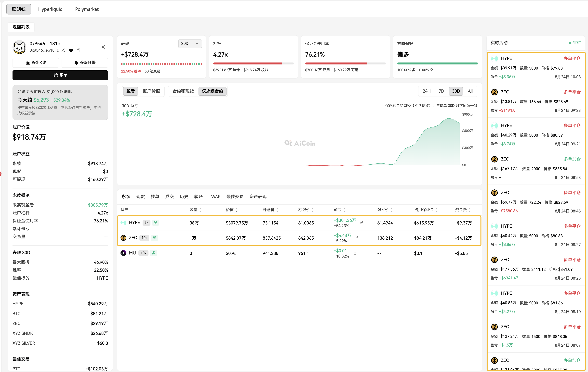Open the 最佳交易 tab
Screen dimensions: 588x372
tap(235, 197)
